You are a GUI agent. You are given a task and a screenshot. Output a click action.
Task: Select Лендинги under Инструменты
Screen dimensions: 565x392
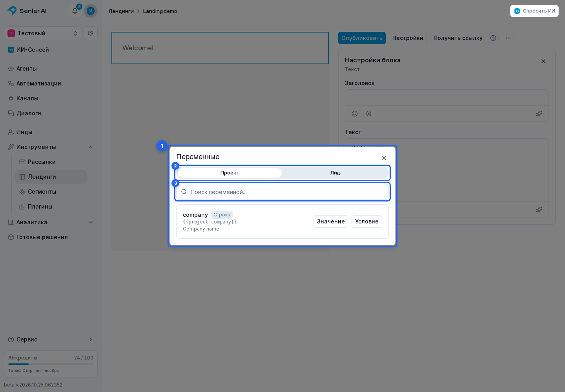tap(51, 177)
